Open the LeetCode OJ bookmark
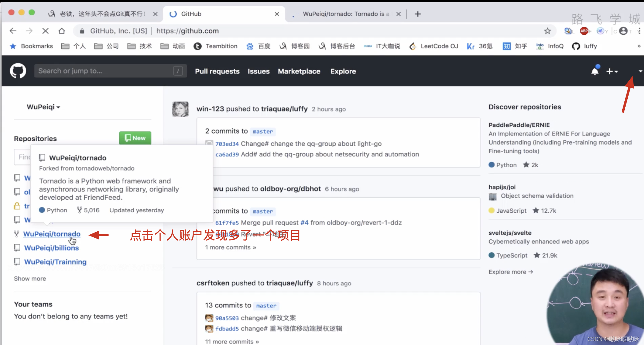This screenshot has height=345, width=644. [434, 46]
